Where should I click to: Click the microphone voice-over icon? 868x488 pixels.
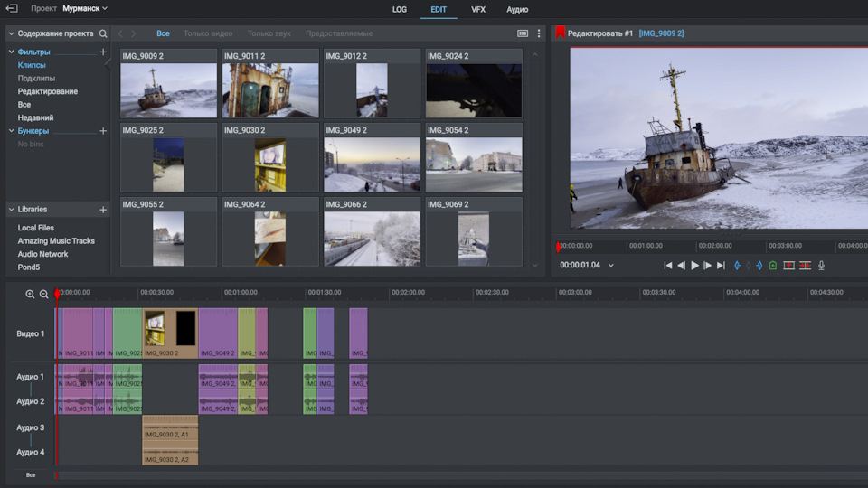(x=821, y=266)
